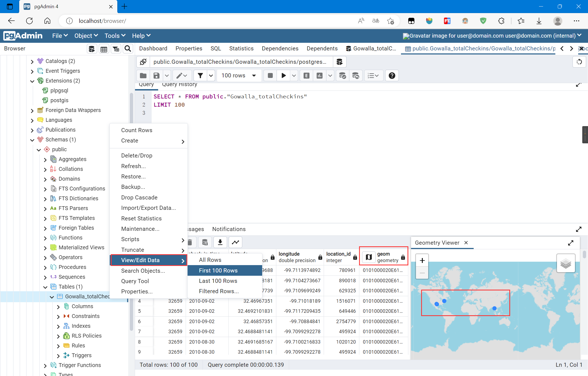The height and width of the screenshot is (376, 588).
Task: Click the user account dropdown in pgAdmin header
Action: click(x=492, y=36)
